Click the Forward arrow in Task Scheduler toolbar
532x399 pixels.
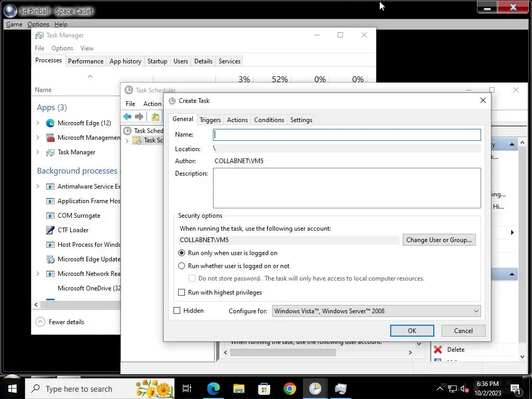(x=139, y=117)
